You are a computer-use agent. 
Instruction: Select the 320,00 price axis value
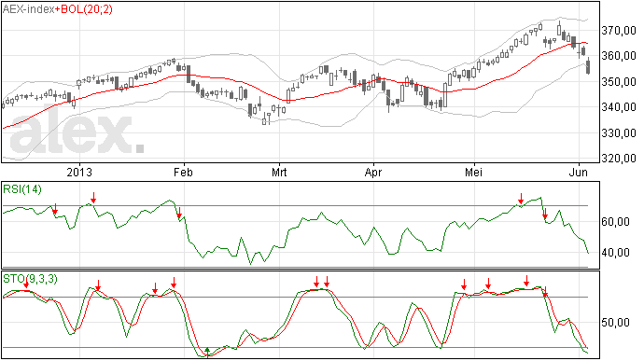(x=619, y=159)
